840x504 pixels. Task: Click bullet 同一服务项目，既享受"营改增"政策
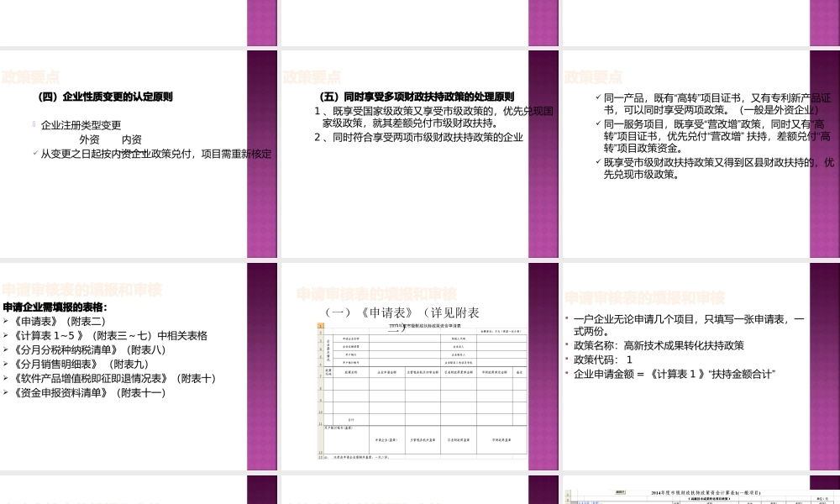(x=717, y=136)
